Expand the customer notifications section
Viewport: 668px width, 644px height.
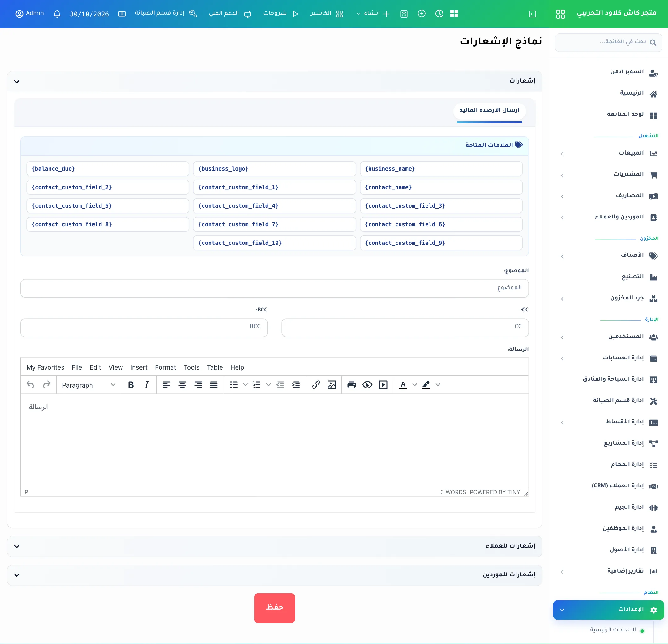click(274, 546)
